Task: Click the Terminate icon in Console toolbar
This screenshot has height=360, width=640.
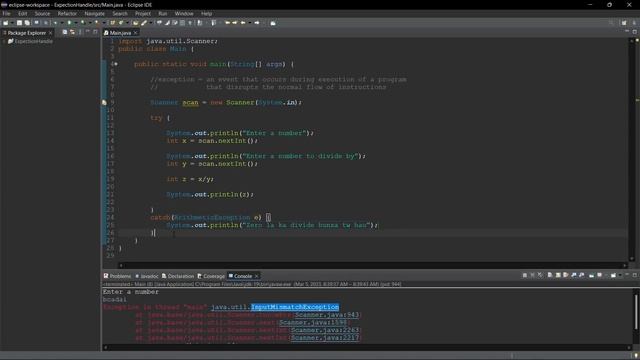Action: (524, 276)
